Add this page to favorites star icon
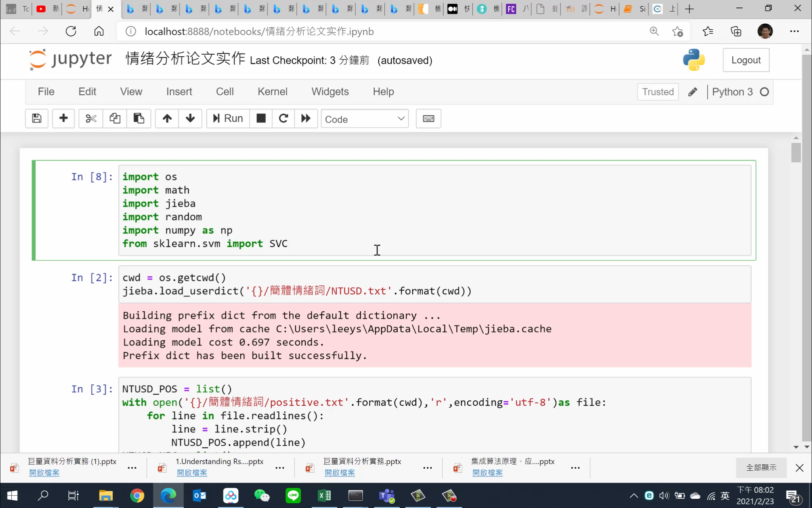 coord(678,31)
